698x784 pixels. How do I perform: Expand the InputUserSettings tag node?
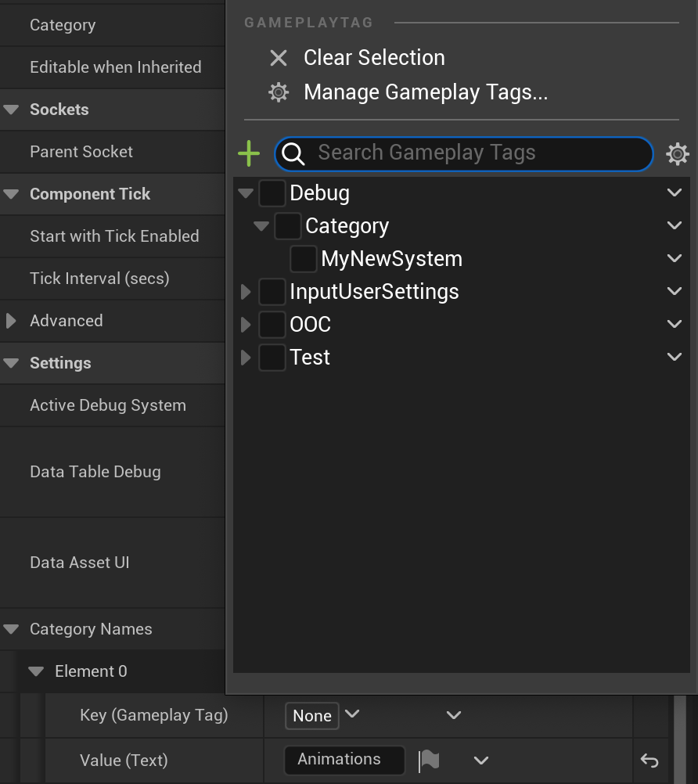246,292
